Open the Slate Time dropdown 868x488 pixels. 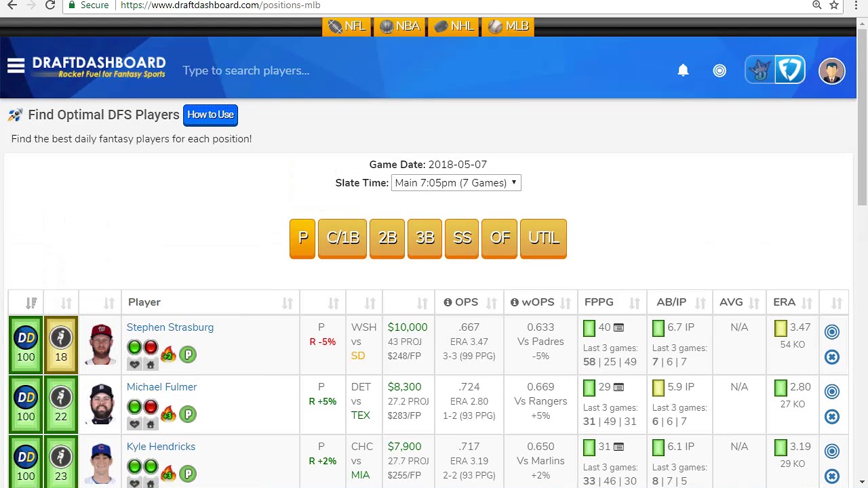coord(456,182)
